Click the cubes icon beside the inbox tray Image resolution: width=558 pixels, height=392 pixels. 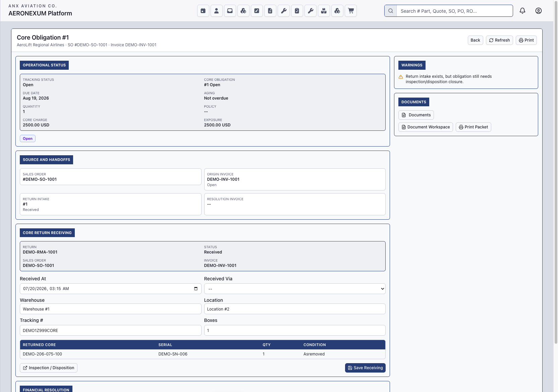243,11
